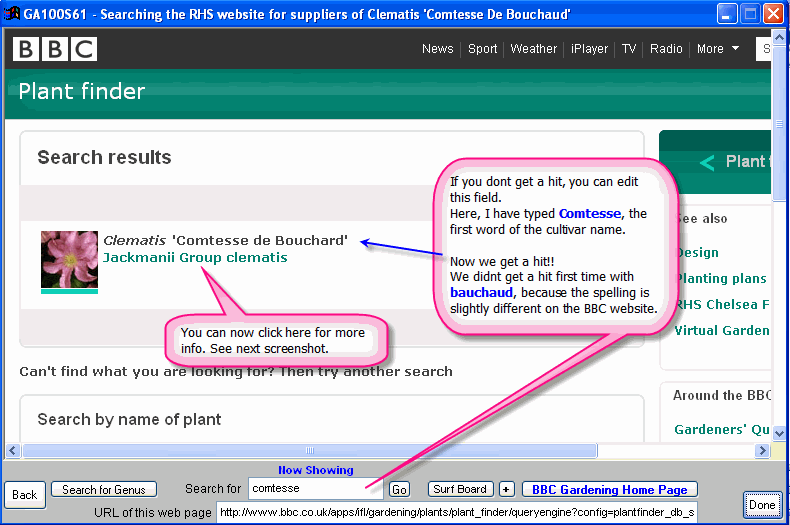Click the vertical scrollbar up arrow
Viewport: 790px width, 525px height.
[x=779, y=37]
